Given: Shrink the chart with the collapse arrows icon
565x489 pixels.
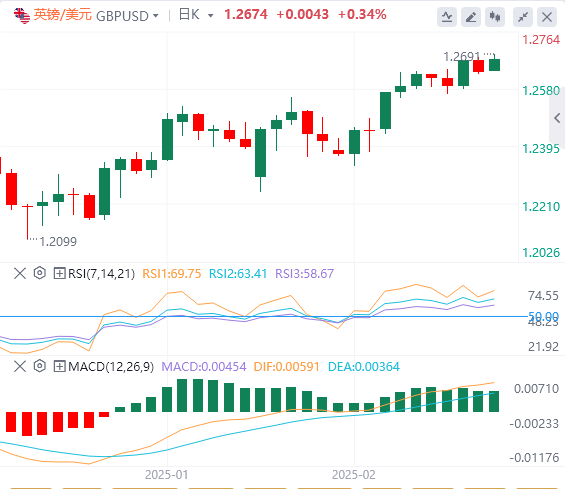Looking at the screenshot, I should click(x=523, y=17).
